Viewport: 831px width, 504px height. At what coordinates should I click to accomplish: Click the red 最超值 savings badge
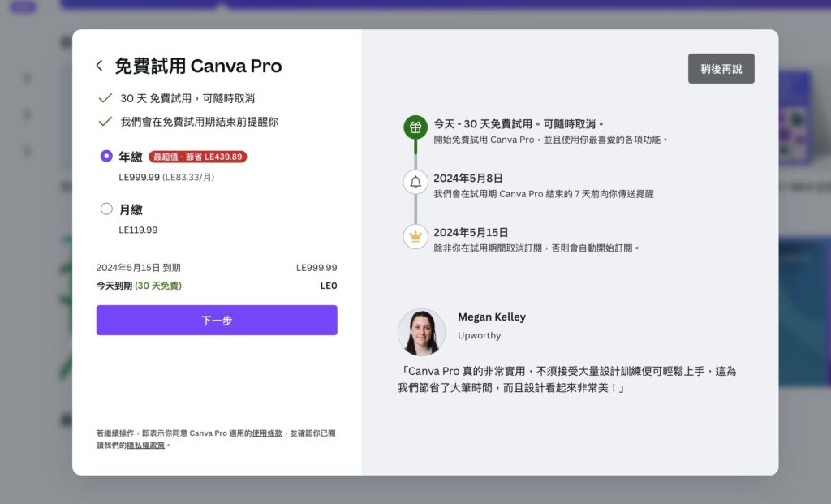(x=197, y=157)
